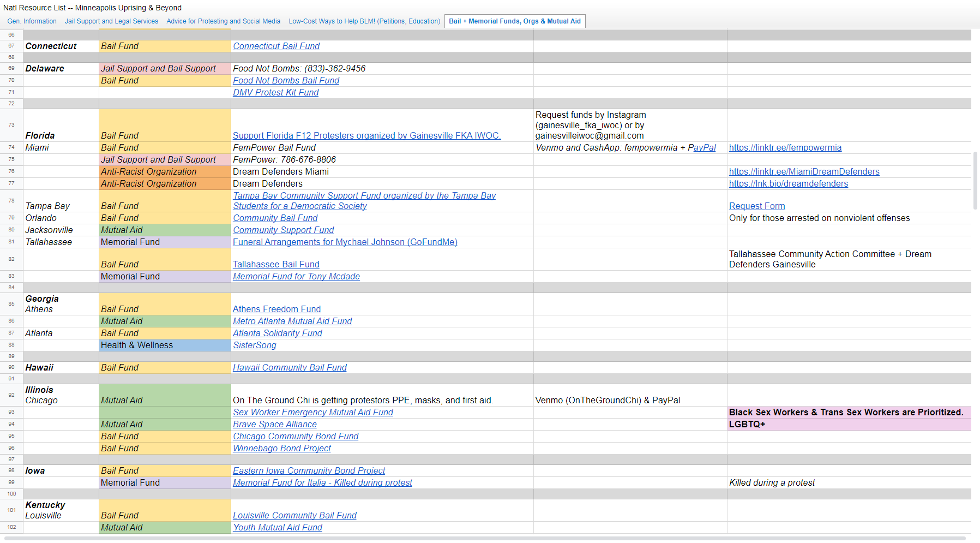This screenshot has width=980, height=543.
Task: Open the Tallahassee Bail Fund link
Action: click(x=276, y=265)
